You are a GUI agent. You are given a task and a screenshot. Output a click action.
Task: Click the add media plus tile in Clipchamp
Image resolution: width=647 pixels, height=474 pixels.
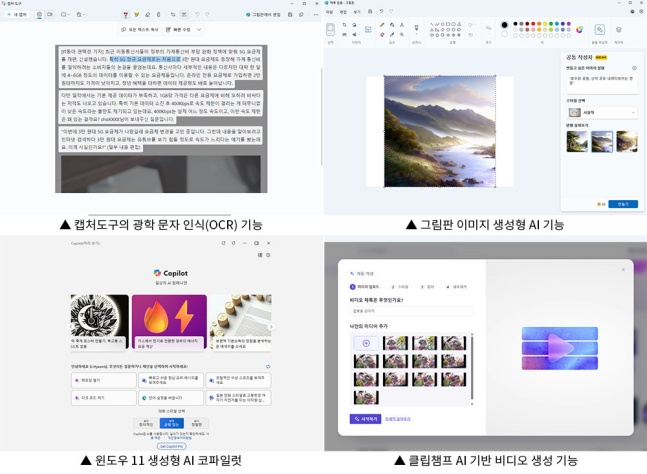[x=366, y=343]
